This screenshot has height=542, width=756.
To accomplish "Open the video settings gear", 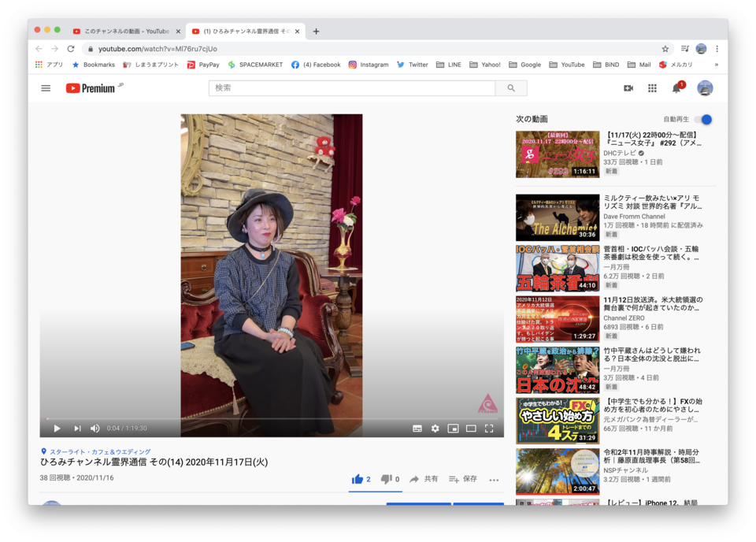I will [435, 429].
